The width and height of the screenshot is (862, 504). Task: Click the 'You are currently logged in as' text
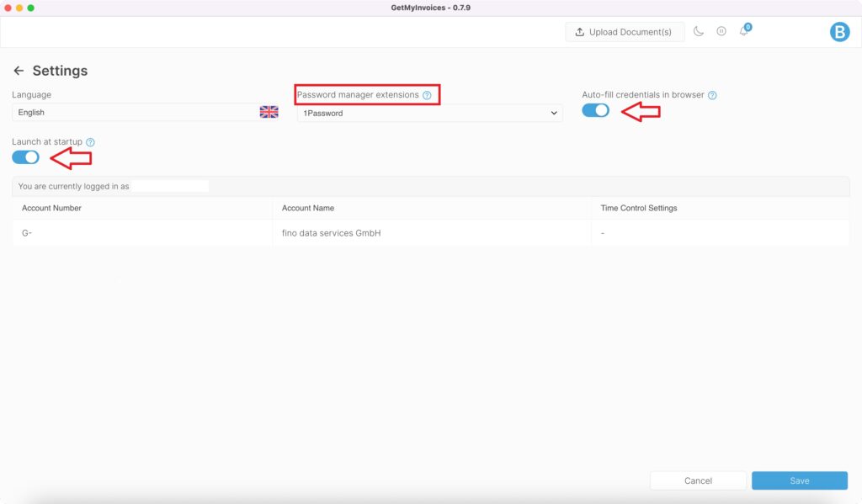pyautogui.click(x=74, y=186)
